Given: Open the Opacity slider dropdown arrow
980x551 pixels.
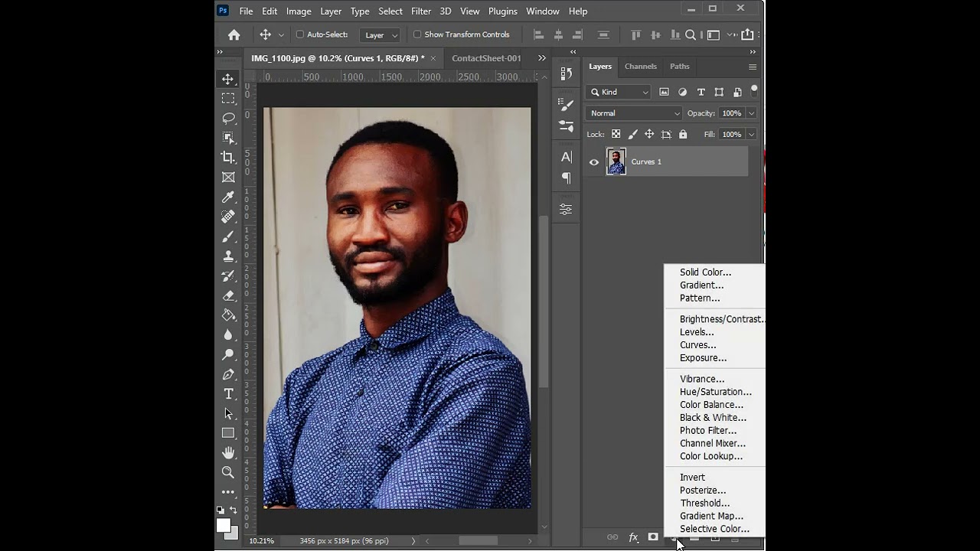Looking at the screenshot, I should tap(751, 113).
